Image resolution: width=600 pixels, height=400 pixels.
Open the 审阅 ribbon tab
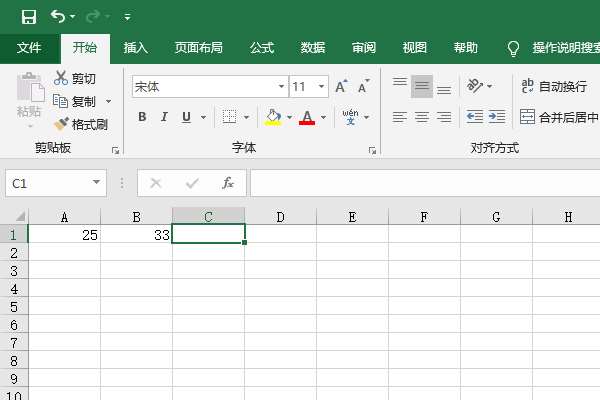point(364,48)
